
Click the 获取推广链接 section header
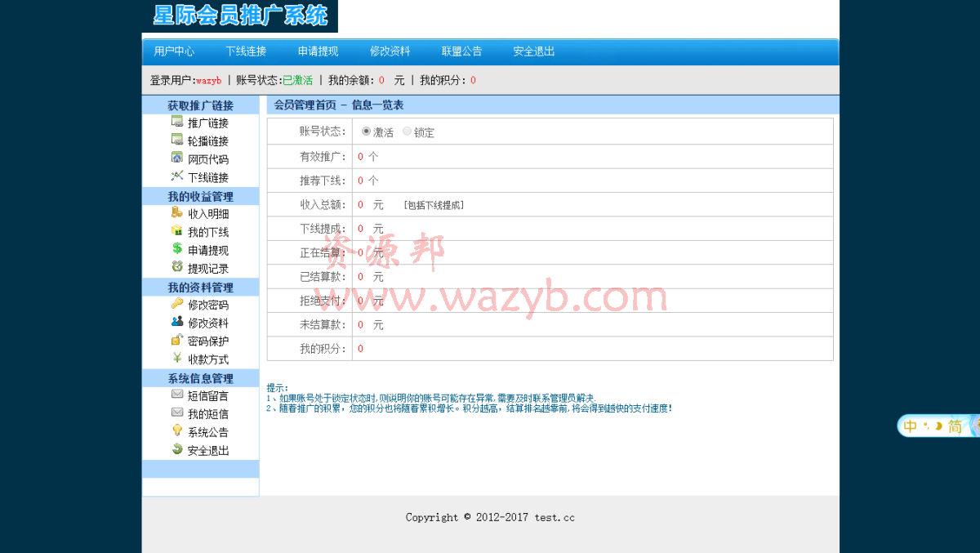(200, 105)
